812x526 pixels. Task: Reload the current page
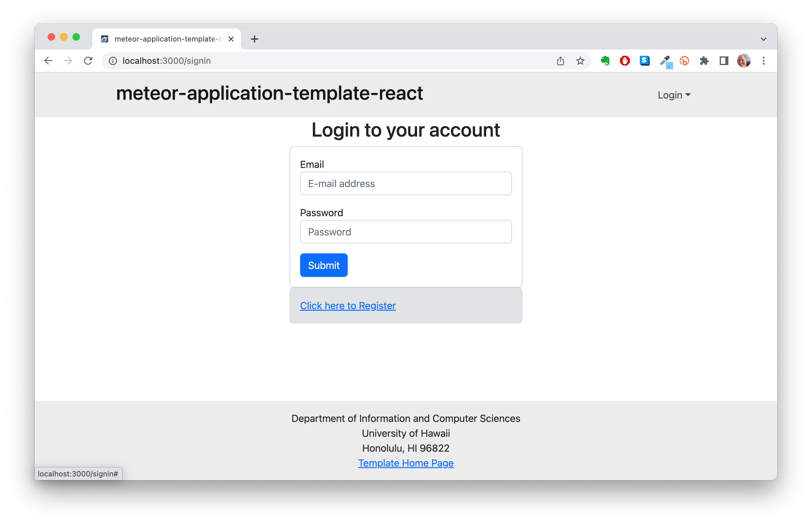[x=88, y=60]
